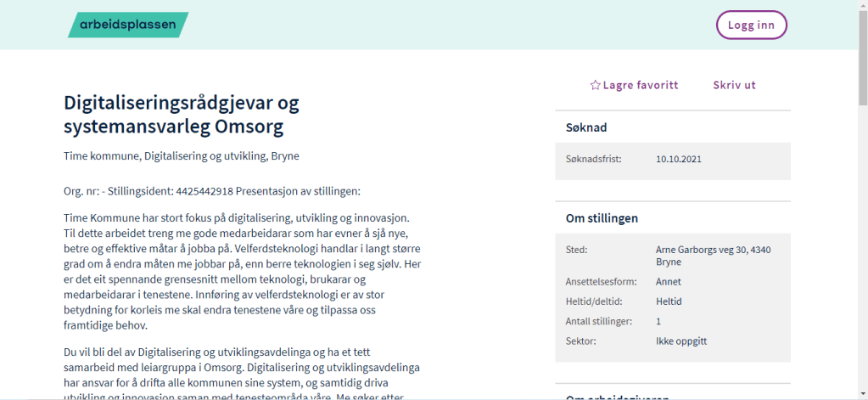Click the Om stillingen section heading
The height and width of the screenshot is (400, 868).
coord(602,218)
